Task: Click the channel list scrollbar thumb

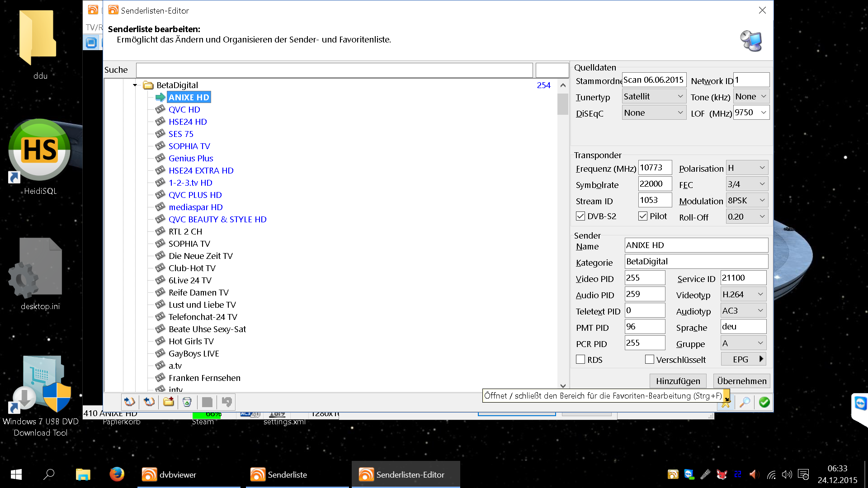Action: [563, 104]
